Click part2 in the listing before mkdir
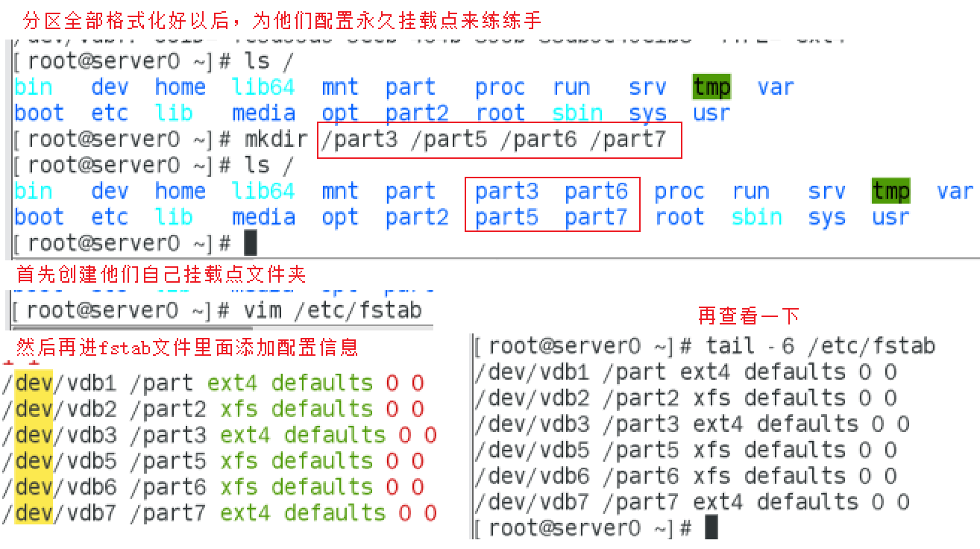Viewport: 980px width, 549px height. (417, 113)
